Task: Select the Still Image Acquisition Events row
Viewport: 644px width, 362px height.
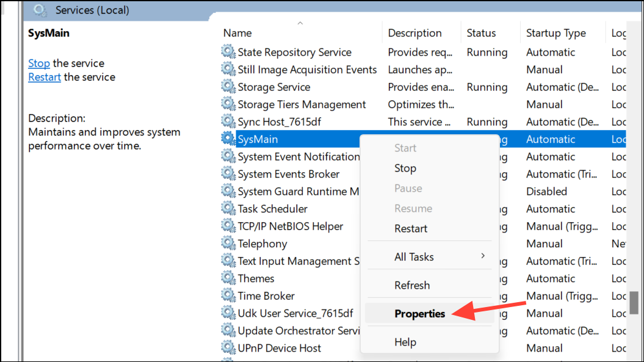Action: click(423, 70)
